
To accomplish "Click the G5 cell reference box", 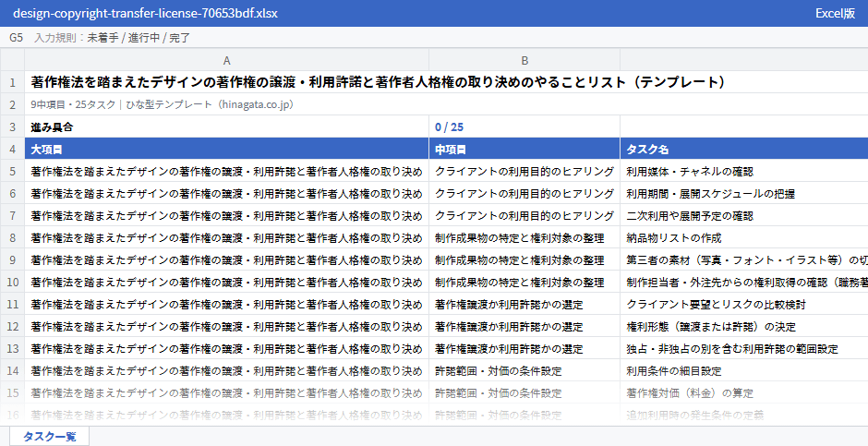I will pyautogui.click(x=16, y=38).
